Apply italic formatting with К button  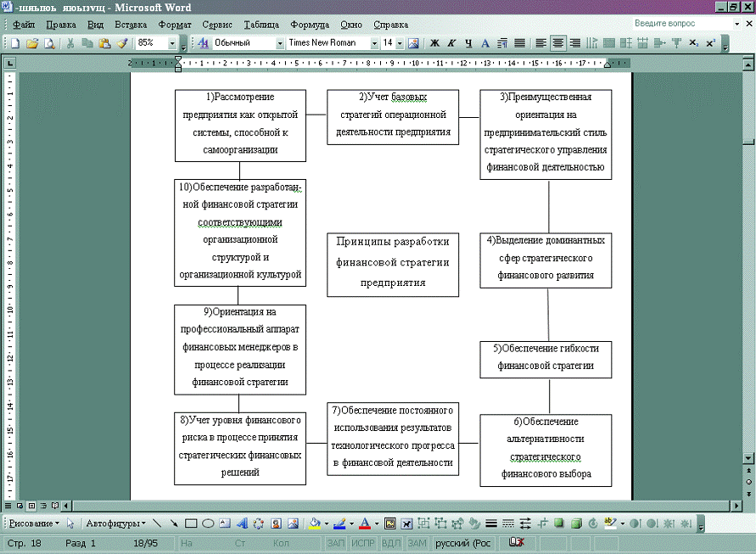[451, 42]
